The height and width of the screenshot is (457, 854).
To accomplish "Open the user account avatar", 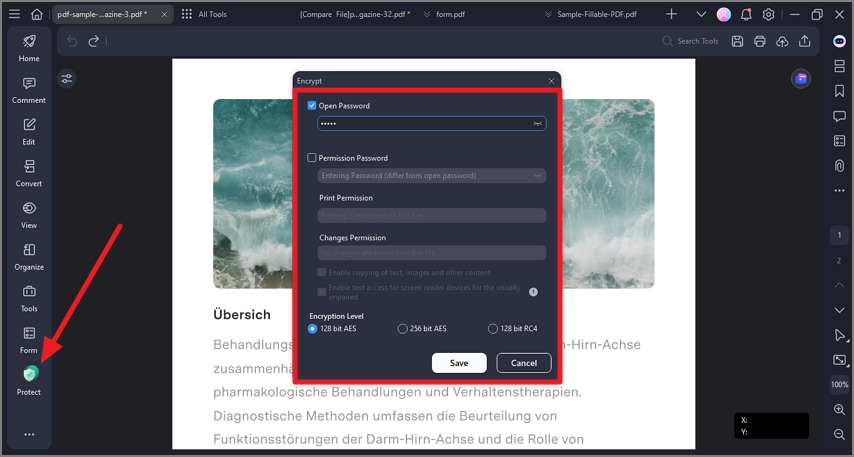I will [724, 15].
